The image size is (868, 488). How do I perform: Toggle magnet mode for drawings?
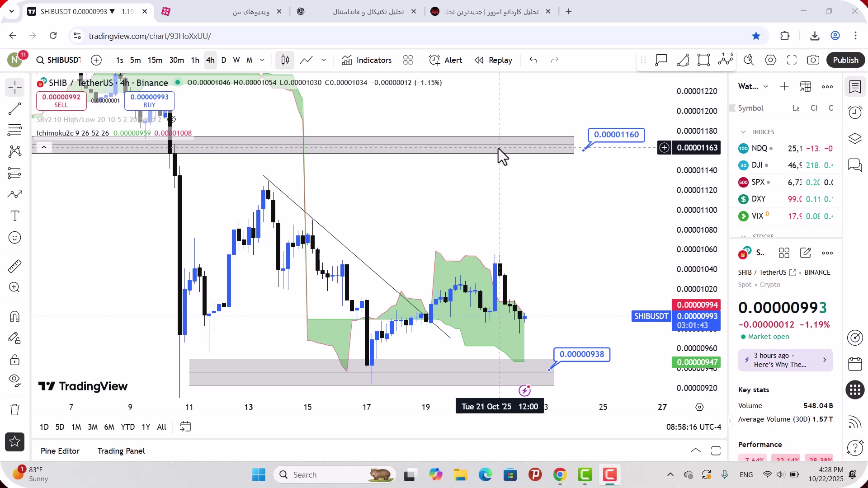[15, 316]
